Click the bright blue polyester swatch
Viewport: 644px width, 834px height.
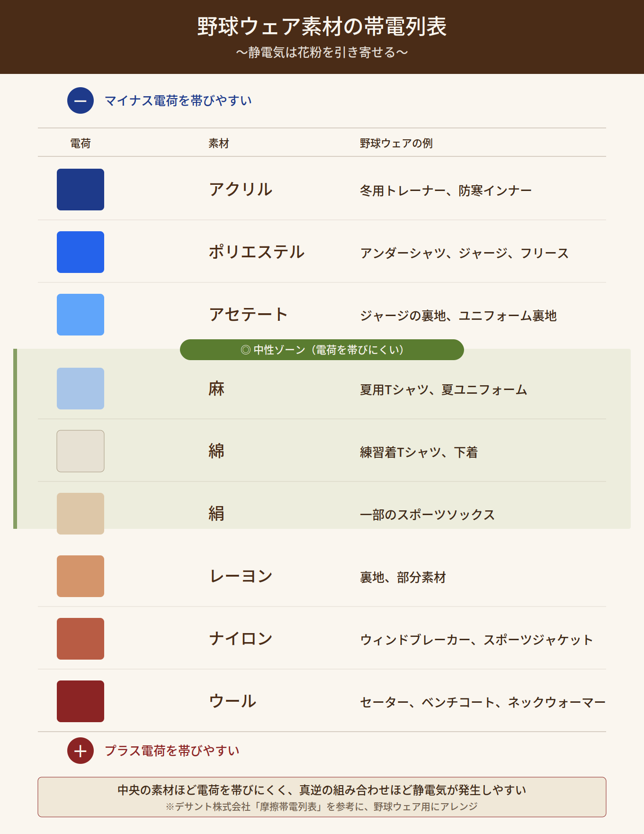(80, 252)
